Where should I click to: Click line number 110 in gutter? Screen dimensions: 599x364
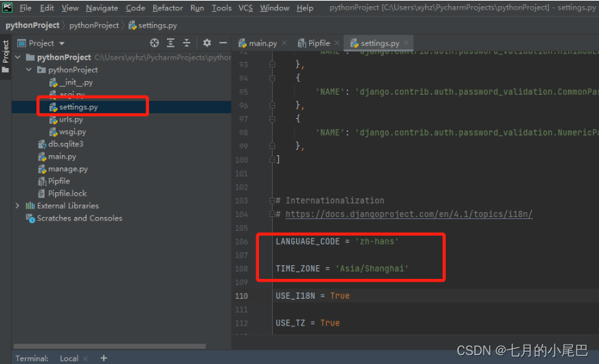click(x=241, y=296)
